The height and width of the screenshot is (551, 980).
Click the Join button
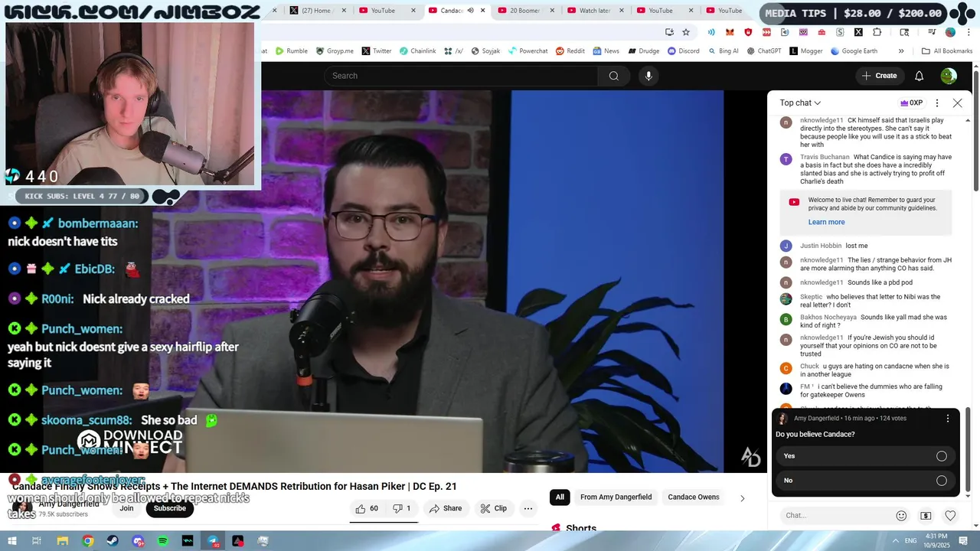(x=126, y=508)
